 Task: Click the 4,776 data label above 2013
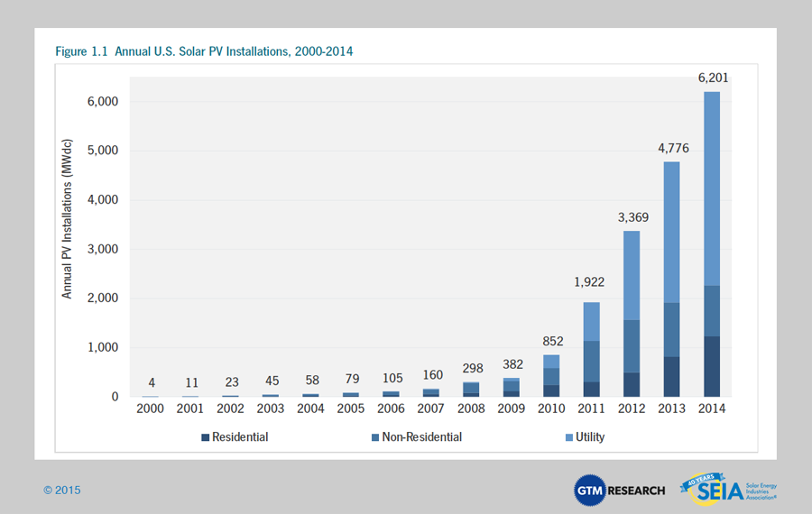[671, 149]
